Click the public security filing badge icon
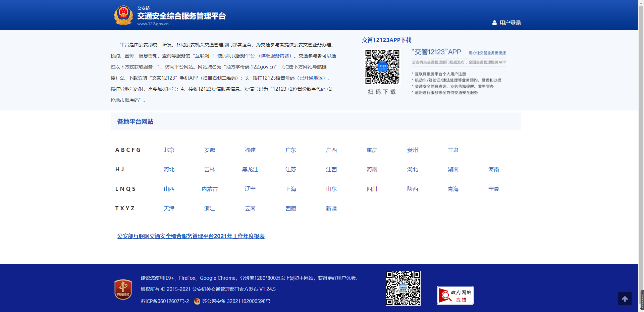Screen dimensions: 644x312 197,301
